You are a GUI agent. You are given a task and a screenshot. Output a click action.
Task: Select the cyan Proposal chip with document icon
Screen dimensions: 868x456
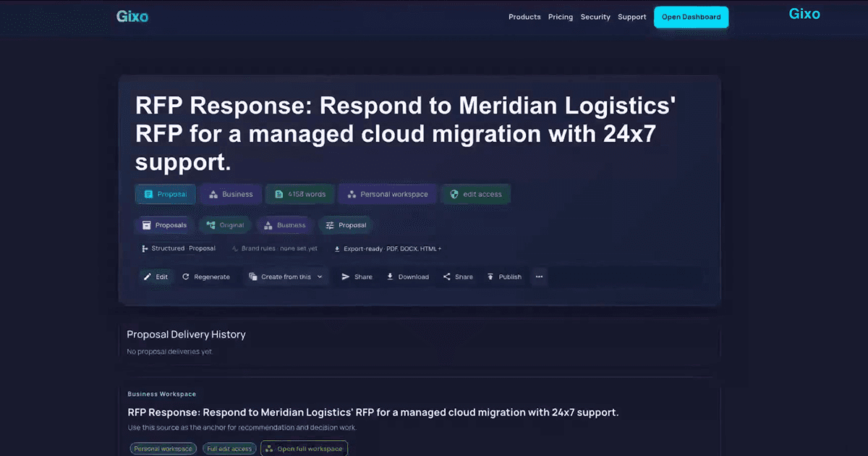tap(165, 194)
